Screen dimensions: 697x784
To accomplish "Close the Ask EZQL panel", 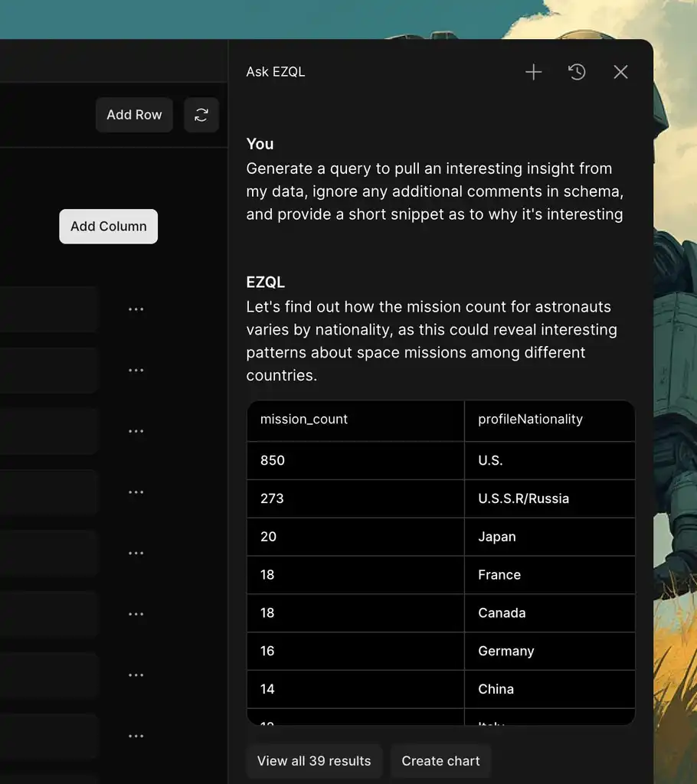I will 620,72.
